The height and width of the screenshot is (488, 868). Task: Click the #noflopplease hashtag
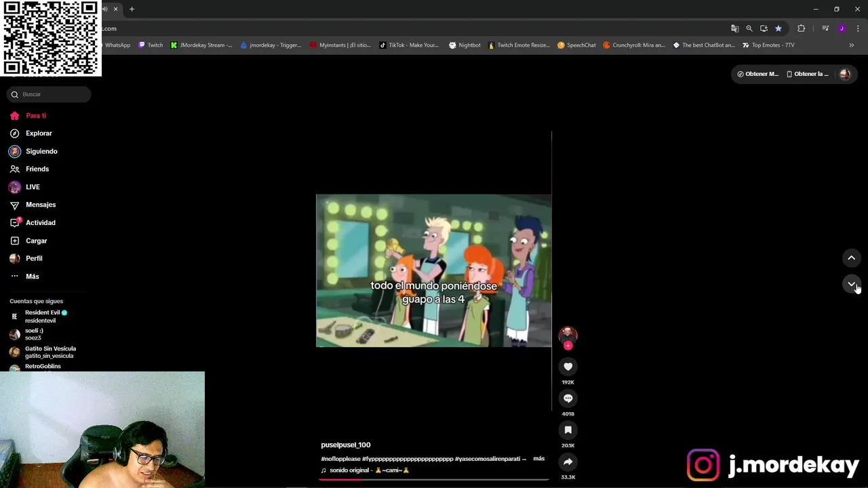(340, 459)
